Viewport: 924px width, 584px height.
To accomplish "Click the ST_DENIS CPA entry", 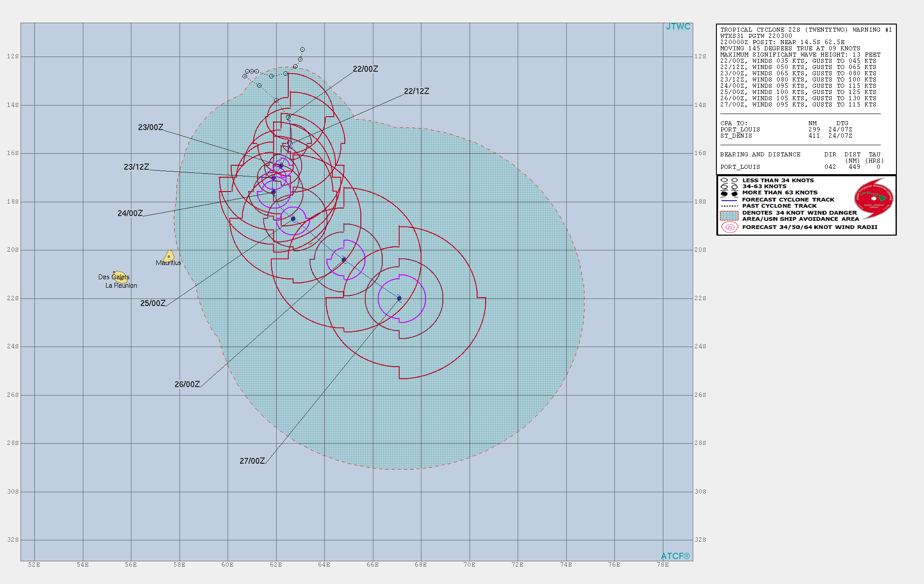I will (736, 136).
